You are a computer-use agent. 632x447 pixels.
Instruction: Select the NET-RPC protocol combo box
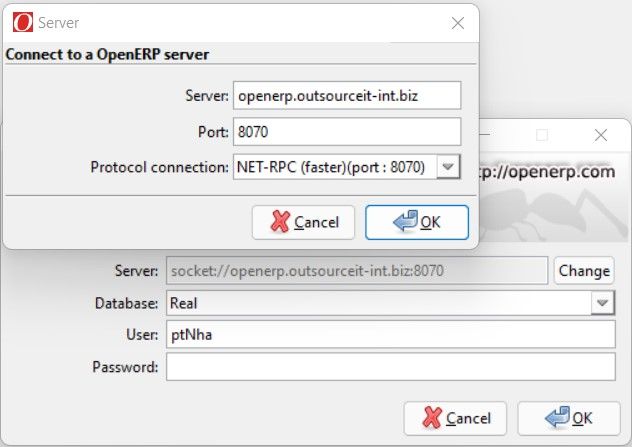[x=347, y=166]
